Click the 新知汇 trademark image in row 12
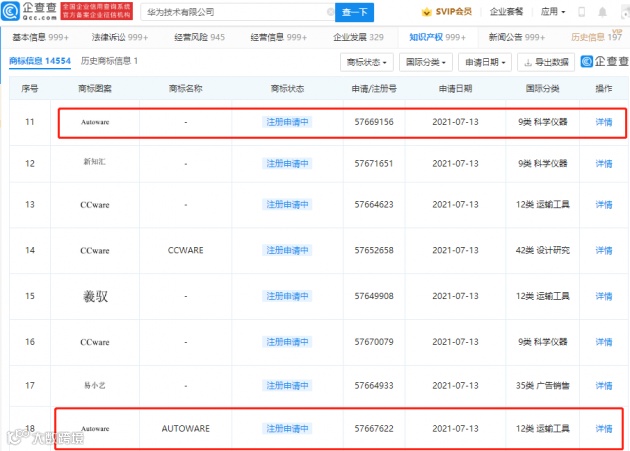This screenshot has height=451, width=630. tap(95, 162)
